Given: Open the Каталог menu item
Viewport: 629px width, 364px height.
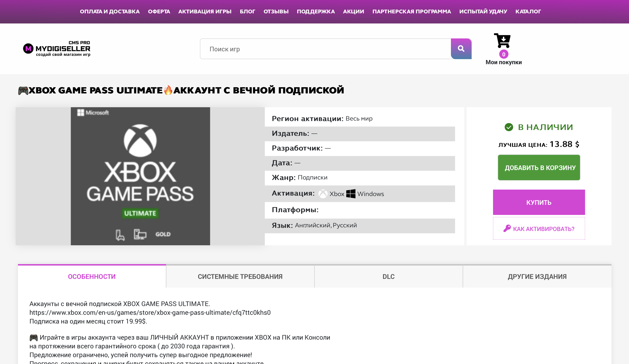Looking at the screenshot, I should coord(528,12).
